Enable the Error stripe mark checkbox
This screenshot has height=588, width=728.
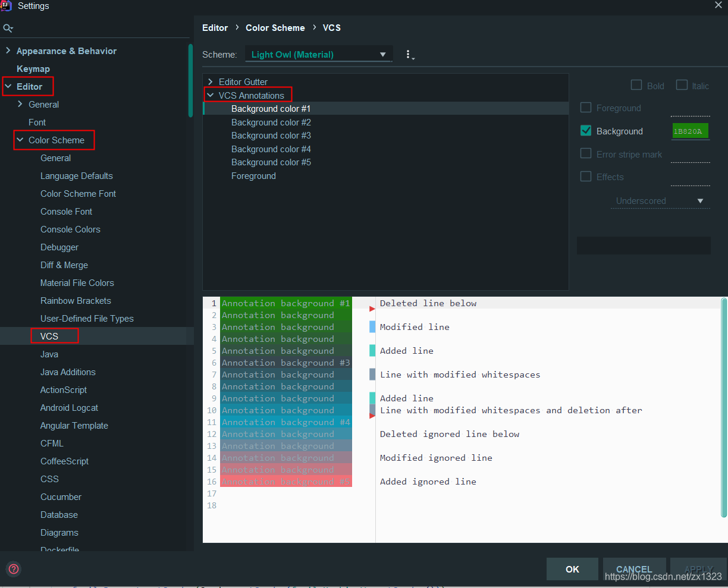click(586, 153)
